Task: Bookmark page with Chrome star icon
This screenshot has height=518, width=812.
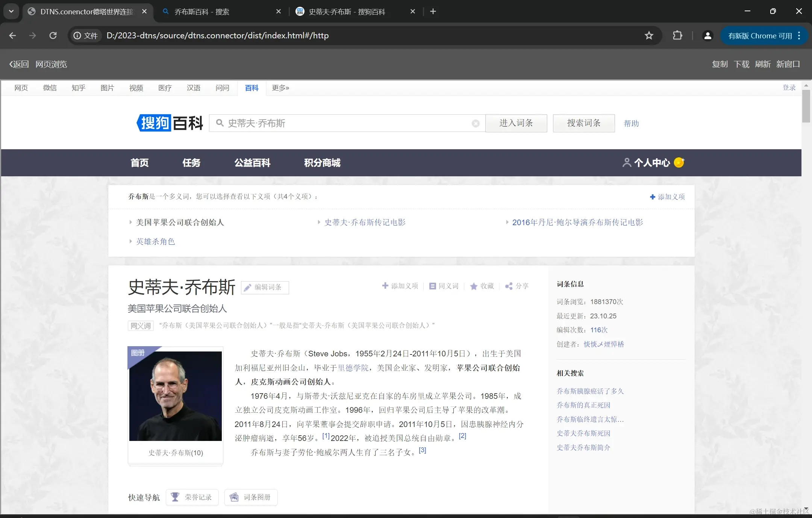Action: point(649,36)
